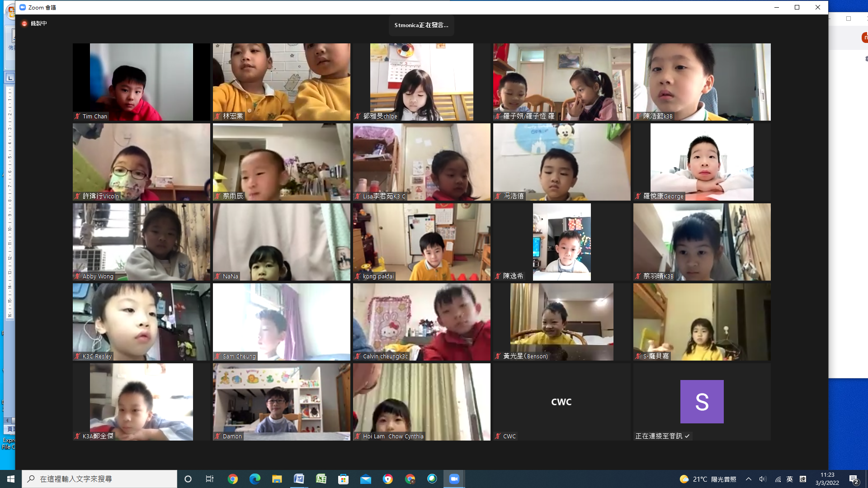The image size is (868, 488).
Task: Select Sam Cheung's video tile
Action: click(x=282, y=322)
